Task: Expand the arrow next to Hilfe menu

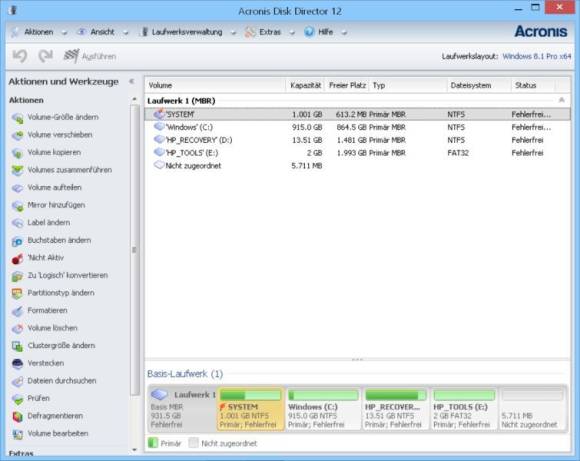Action: pyautogui.click(x=344, y=33)
